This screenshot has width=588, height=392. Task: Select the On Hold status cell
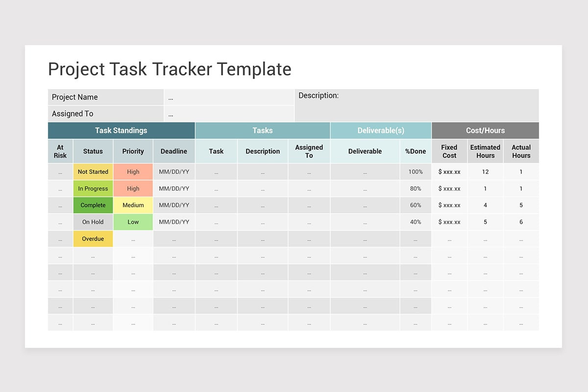(93, 222)
